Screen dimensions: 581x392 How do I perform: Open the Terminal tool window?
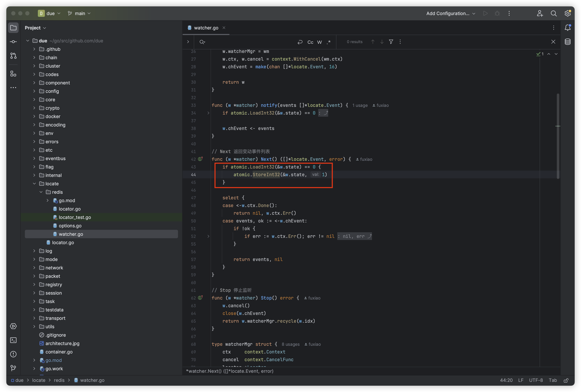point(13,340)
